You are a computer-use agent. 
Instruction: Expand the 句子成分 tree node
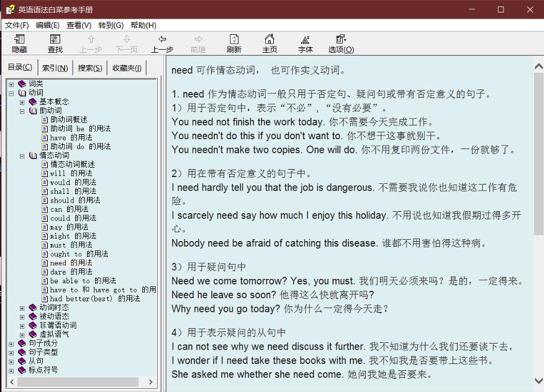click(x=11, y=344)
